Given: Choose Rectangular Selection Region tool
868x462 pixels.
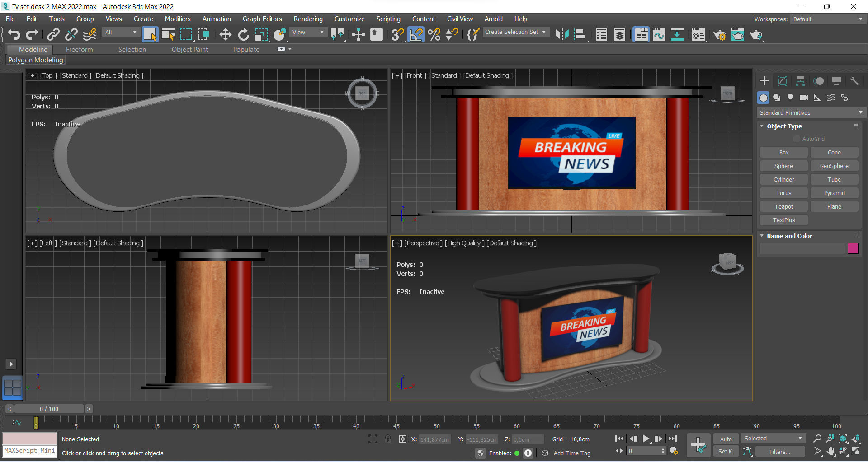Looking at the screenshot, I should tap(186, 34).
